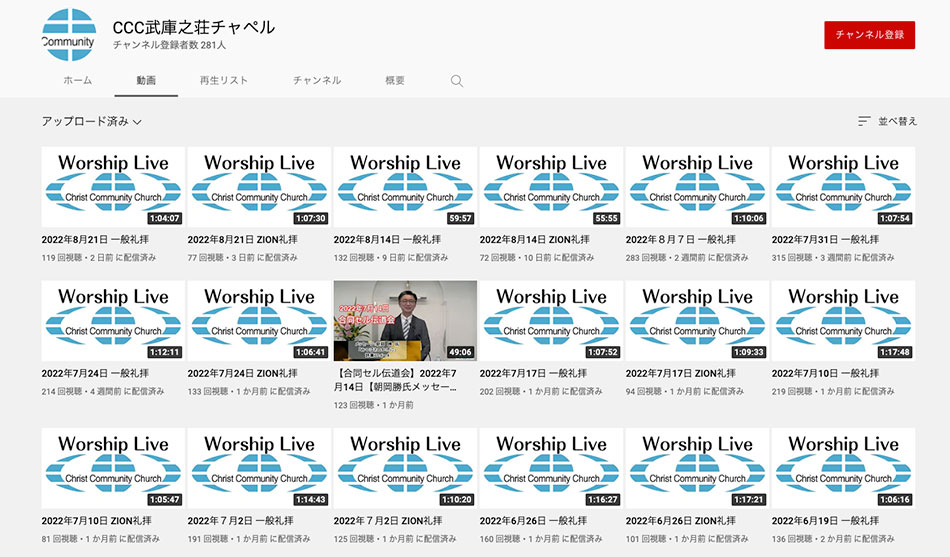The image size is (950, 557).
Task: Click the title 2022年7月17日 ZION礼拝
Action: point(680,373)
